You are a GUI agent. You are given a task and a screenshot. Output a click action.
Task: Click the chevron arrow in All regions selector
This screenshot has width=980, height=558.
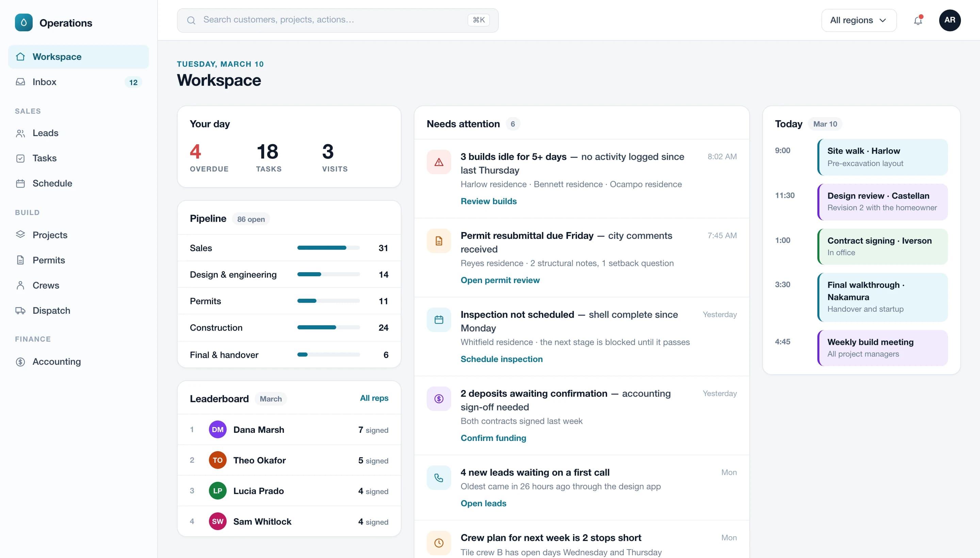[x=883, y=20]
